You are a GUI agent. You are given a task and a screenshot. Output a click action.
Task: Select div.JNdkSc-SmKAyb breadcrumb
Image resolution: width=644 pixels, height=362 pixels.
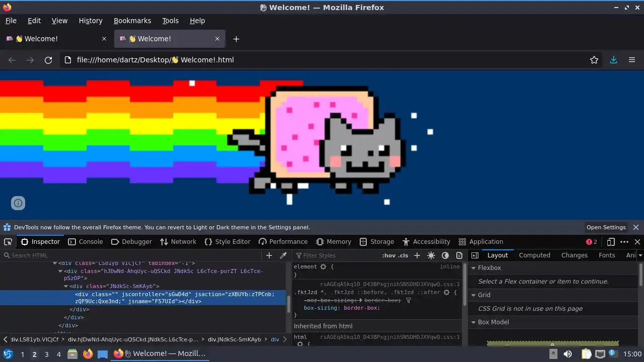click(234, 339)
